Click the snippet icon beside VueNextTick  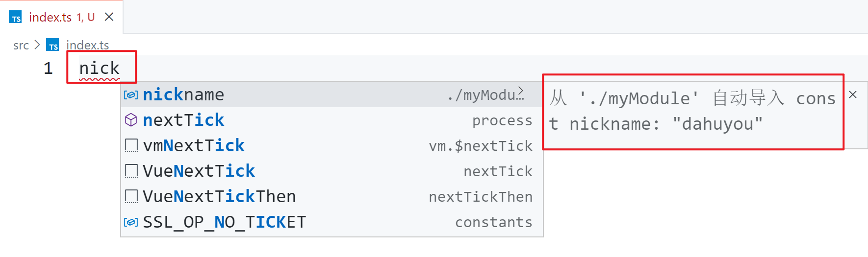[x=131, y=171]
